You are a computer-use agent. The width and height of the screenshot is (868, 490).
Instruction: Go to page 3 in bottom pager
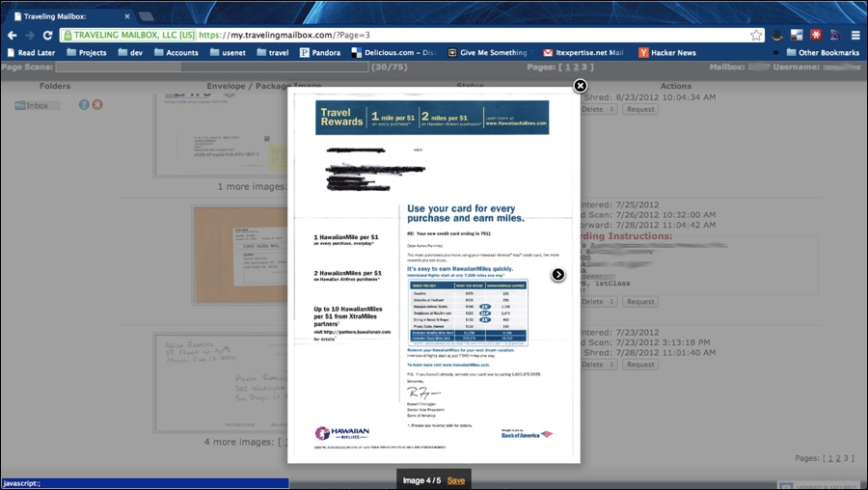[845, 458]
